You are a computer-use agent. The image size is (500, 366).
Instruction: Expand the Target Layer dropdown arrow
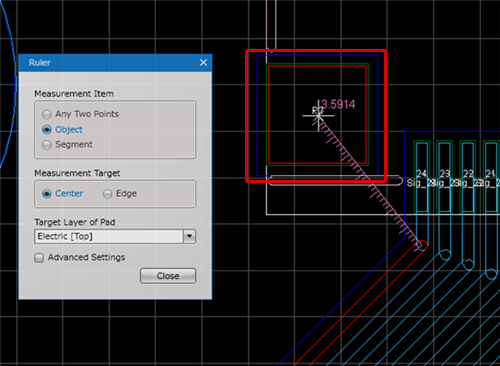[189, 236]
